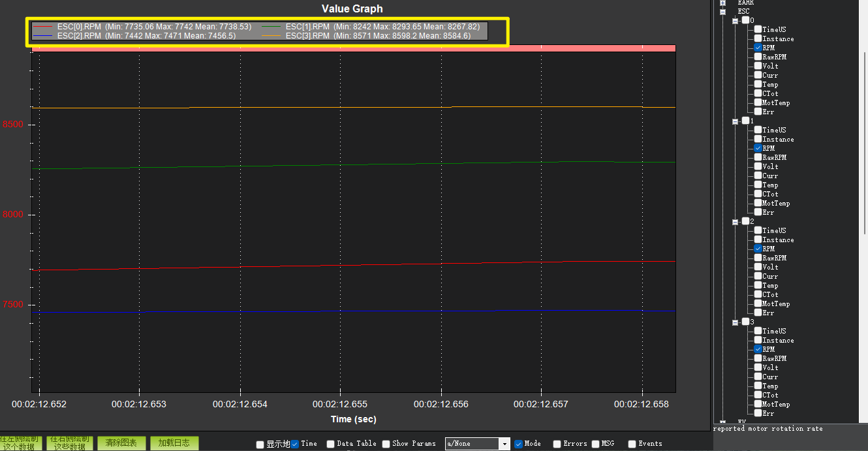
Task: Enable CTot under ESC instance 2
Action: point(758,294)
